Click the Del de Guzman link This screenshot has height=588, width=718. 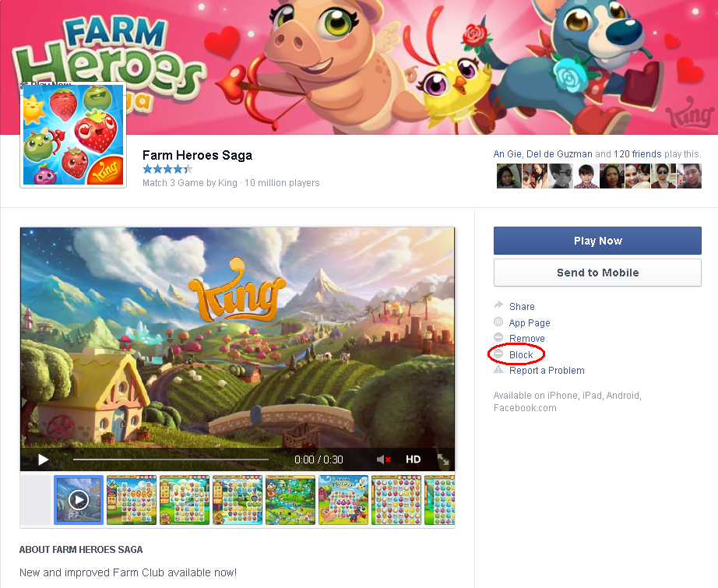559,154
